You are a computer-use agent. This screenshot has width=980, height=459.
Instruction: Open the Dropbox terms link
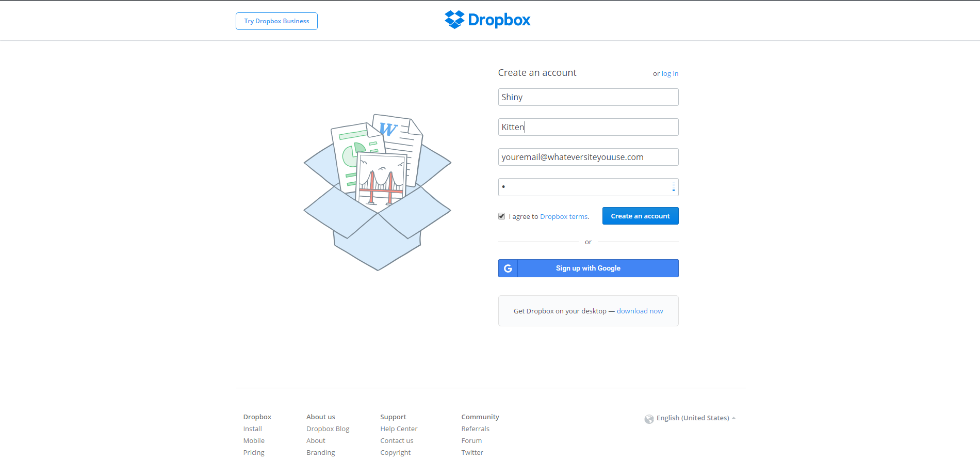click(x=564, y=217)
